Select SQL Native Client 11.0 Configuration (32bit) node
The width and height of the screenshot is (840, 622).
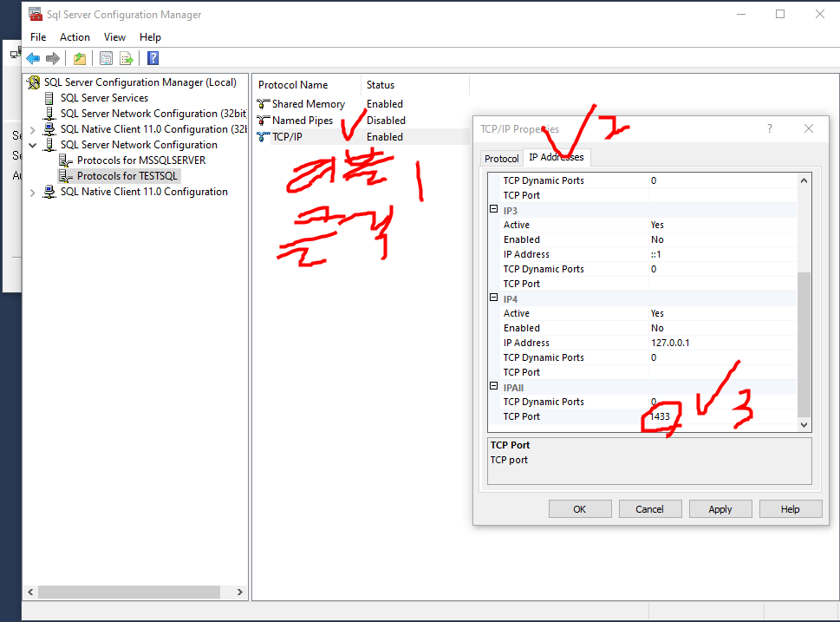(153, 129)
